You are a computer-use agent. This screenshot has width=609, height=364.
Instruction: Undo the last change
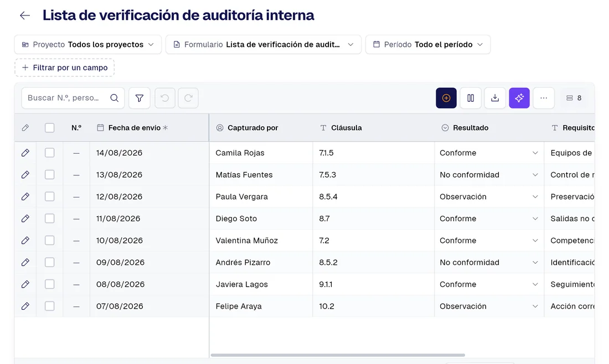[x=164, y=98]
